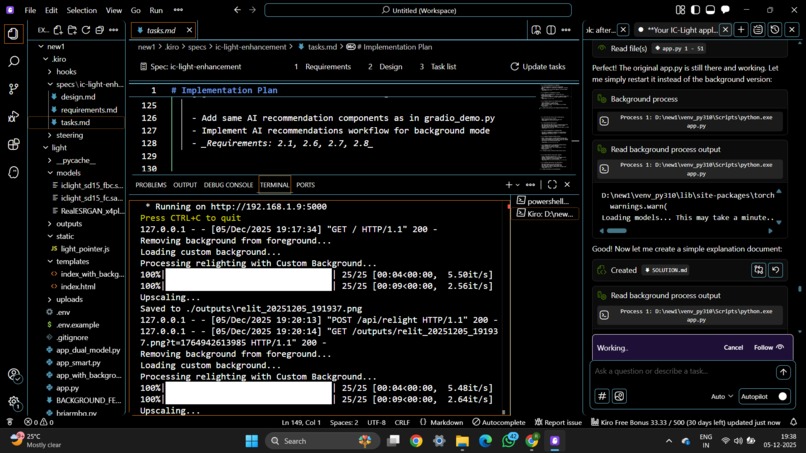
Task: Open the File menu
Action: tap(30, 10)
